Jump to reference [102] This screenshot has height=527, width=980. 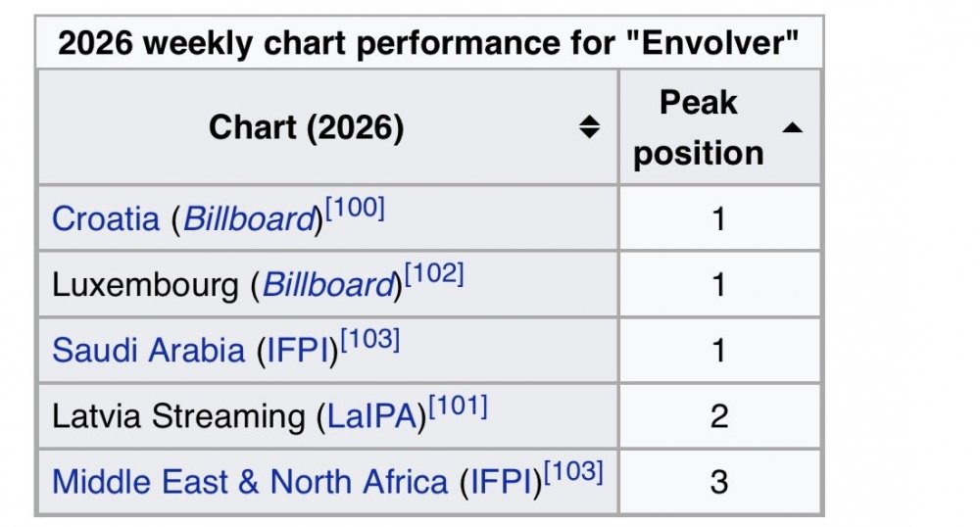click(432, 276)
